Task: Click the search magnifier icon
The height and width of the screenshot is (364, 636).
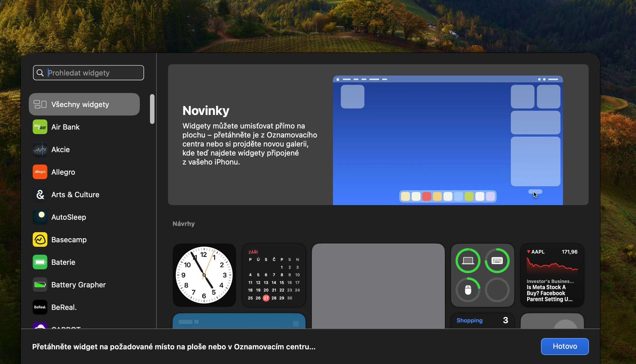Action: [x=40, y=73]
